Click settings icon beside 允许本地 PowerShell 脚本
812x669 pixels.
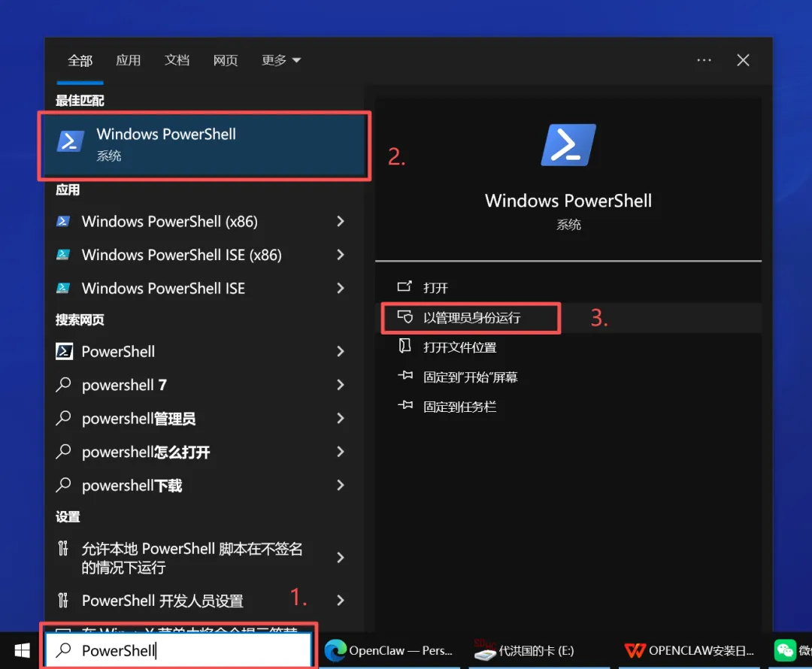(x=62, y=548)
